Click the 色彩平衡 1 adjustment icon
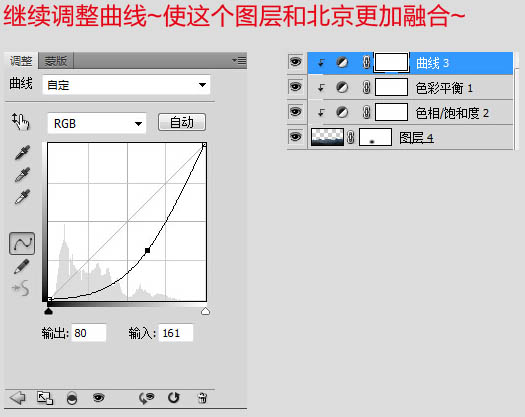Image resolution: width=525 pixels, height=417 pixels. coord(342,87)
